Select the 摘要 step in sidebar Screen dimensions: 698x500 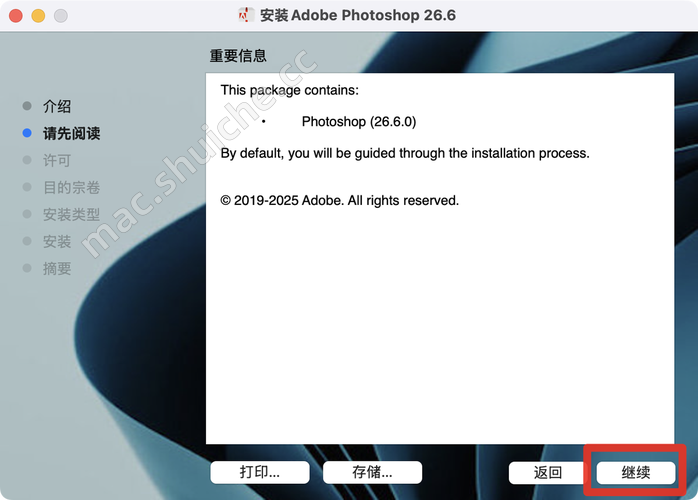(x=57, y=268)
